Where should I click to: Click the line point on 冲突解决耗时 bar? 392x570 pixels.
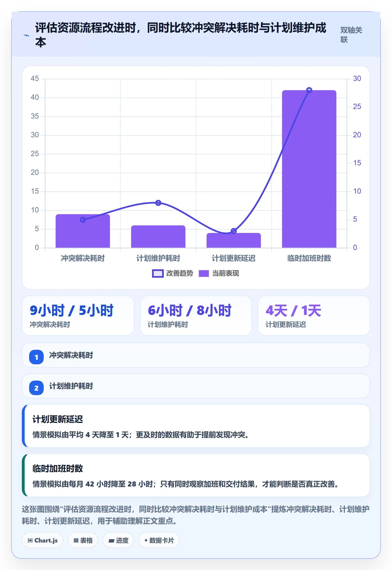coord(83,220)
